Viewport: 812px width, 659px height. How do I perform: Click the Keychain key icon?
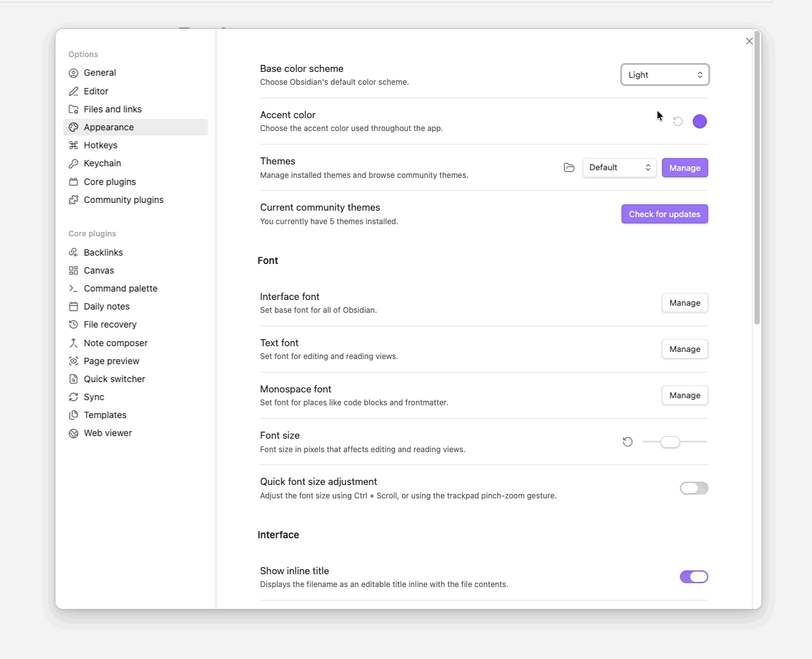point(74,163)
